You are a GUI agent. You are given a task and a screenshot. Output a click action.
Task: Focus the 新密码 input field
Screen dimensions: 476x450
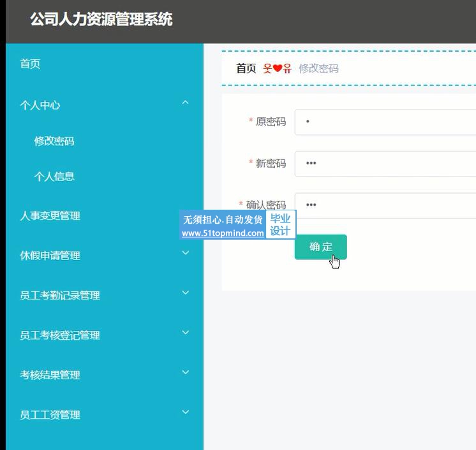385,164
